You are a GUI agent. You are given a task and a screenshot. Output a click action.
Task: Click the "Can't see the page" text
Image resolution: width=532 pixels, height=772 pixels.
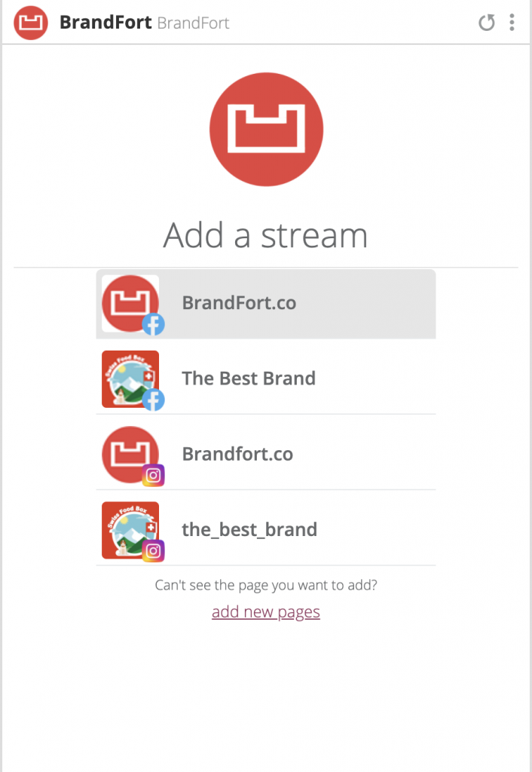[266, 585]
